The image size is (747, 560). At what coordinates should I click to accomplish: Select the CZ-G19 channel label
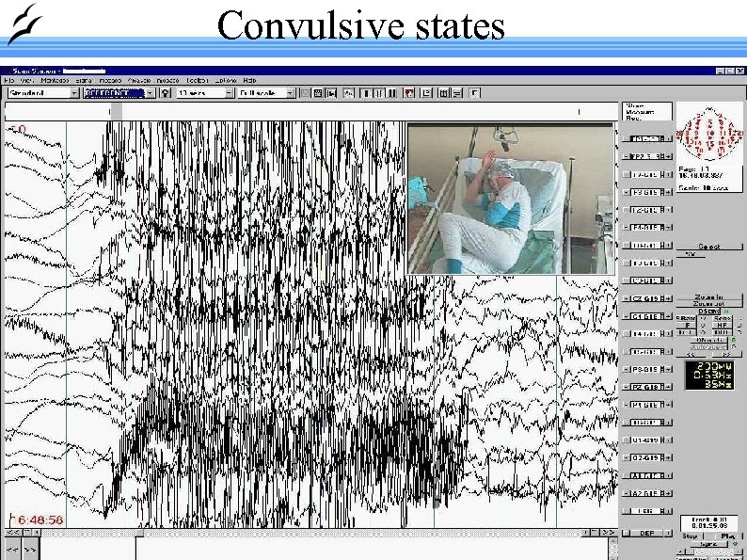(x=647, y=298)
